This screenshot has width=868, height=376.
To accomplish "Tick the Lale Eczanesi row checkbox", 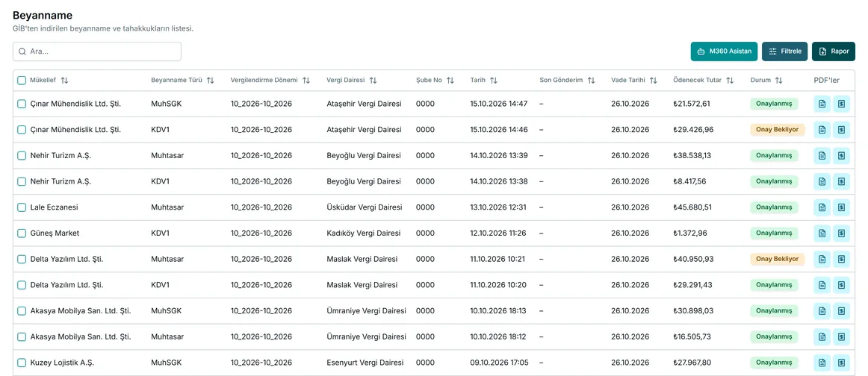I will (22, 207).
